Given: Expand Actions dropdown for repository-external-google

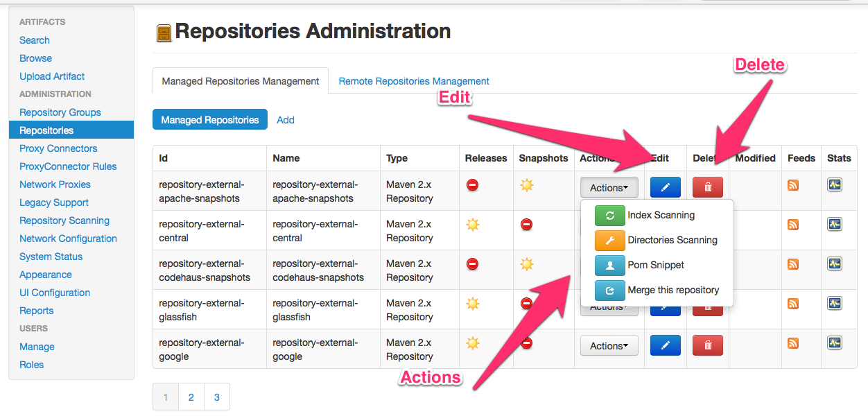Looking at the screenshot, I should (x=609, y=345).
